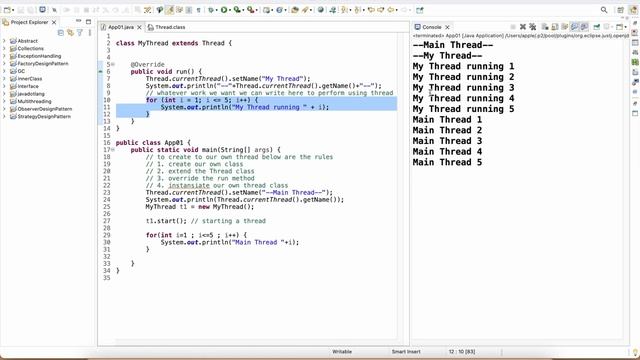Click the New file wizard icon
Screen dimensions: 640x360
pos(7,10)
